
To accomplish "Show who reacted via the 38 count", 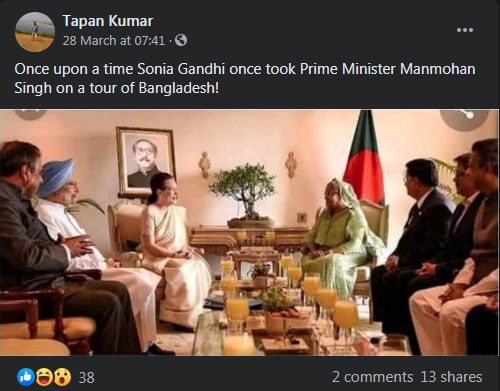I will click(x=87, y=378).
